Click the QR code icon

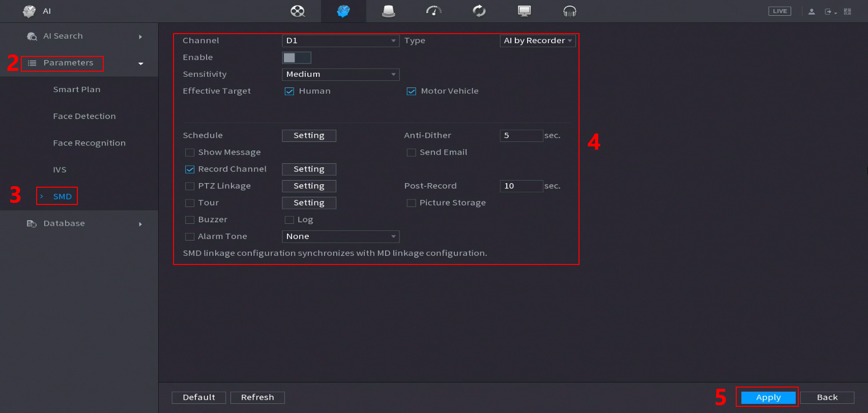pyautogui.click(x=847, y=11)
